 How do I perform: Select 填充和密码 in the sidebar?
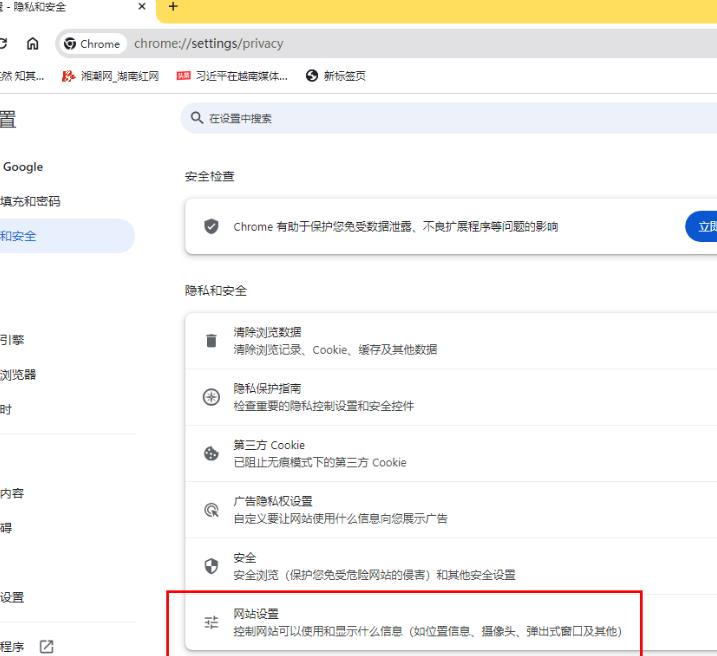coord(30,201)
